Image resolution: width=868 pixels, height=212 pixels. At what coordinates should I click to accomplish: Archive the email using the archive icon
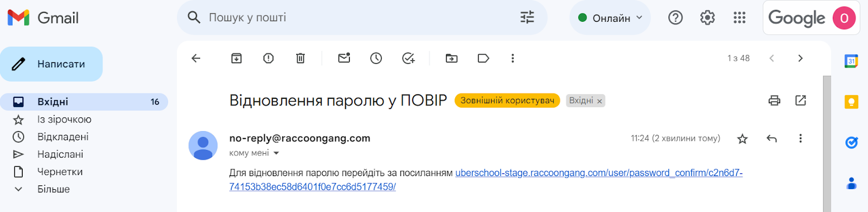pos(237,58)
